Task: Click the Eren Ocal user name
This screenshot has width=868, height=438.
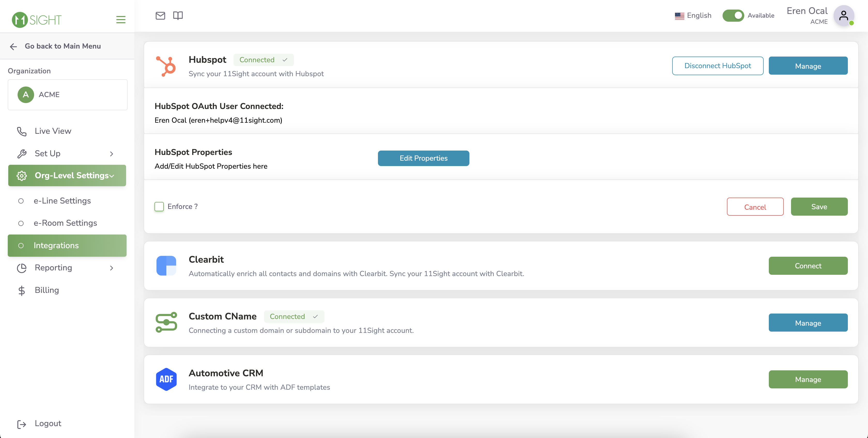Action: [x=807, y=11]
